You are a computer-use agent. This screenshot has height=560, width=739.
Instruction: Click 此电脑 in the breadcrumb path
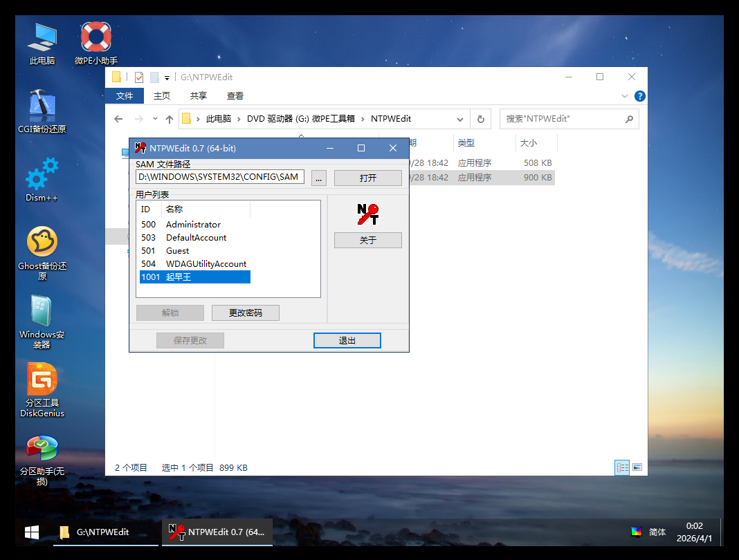(218, 119)
